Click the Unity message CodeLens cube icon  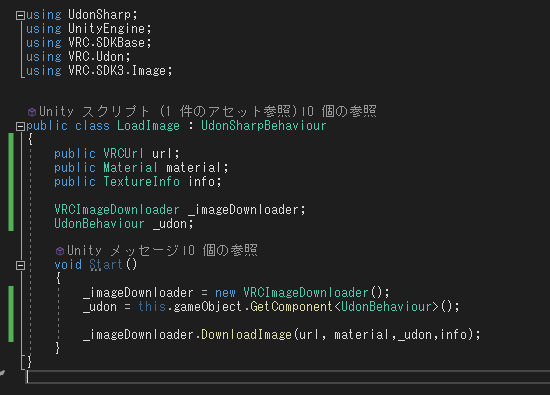coord(60,251)
